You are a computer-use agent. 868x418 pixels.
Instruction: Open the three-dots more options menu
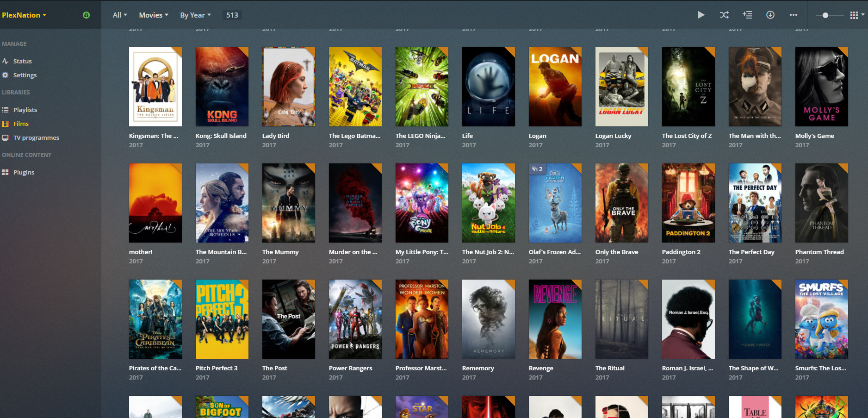pyautogui.click(x=794, y=15)
